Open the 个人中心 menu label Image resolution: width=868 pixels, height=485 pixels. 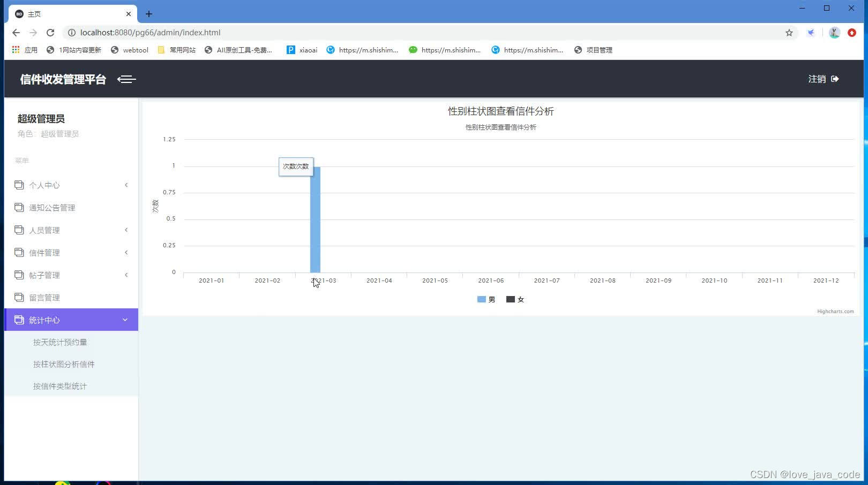point(44,185)
